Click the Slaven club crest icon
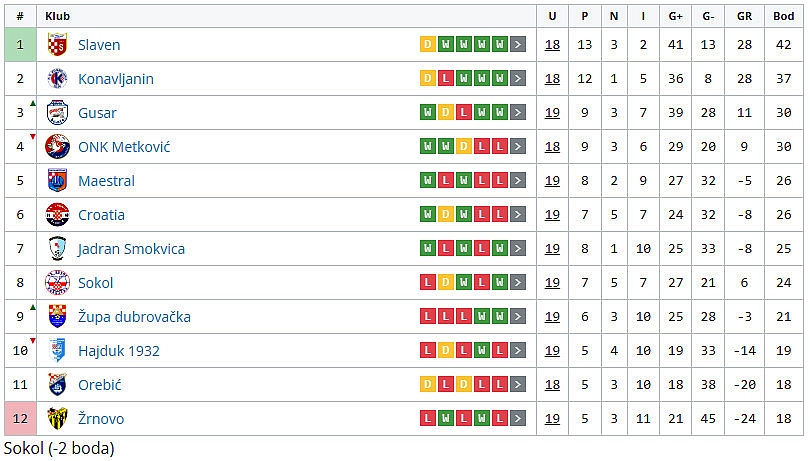The height and width of the screenshot is (461, 810). click(57, 45)
